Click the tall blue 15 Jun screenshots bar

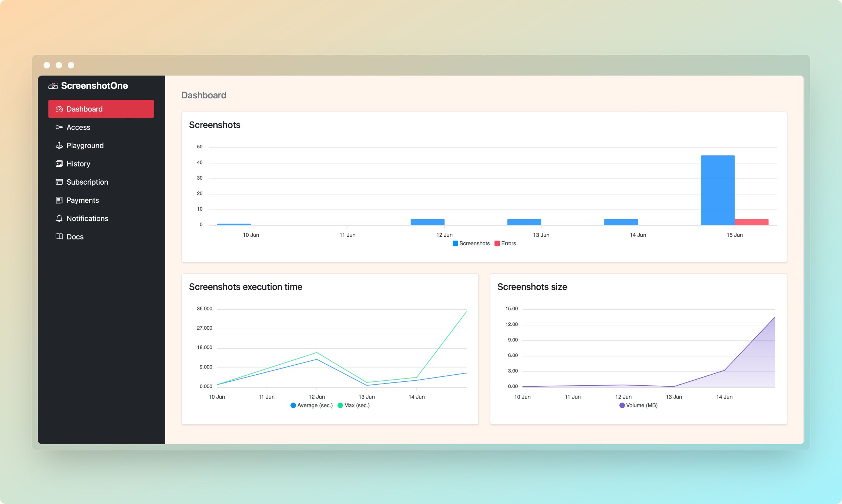tap(717, 190)
